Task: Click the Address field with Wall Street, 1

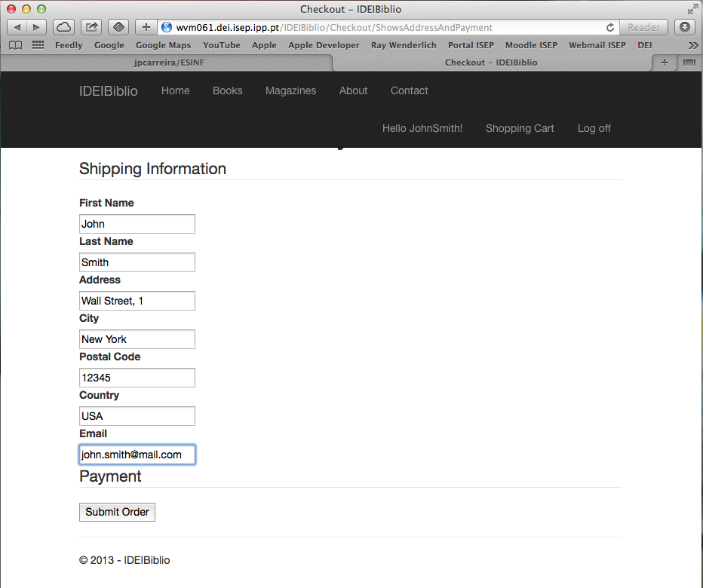Action: [x=137, y=301]
